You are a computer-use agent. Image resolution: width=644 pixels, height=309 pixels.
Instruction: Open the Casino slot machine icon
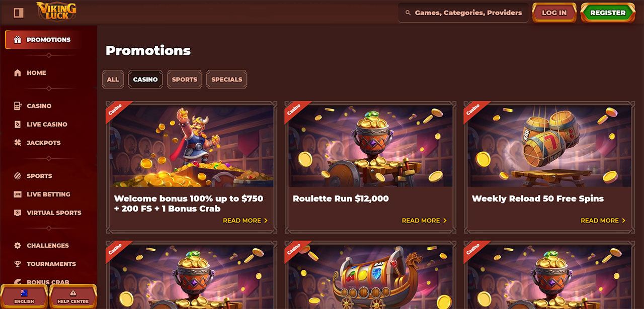pos(18,106)
